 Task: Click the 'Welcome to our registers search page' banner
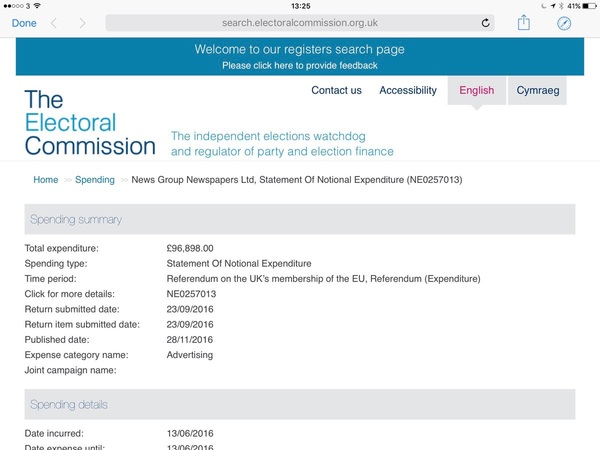pyautogui.click(x=299, y=49)
